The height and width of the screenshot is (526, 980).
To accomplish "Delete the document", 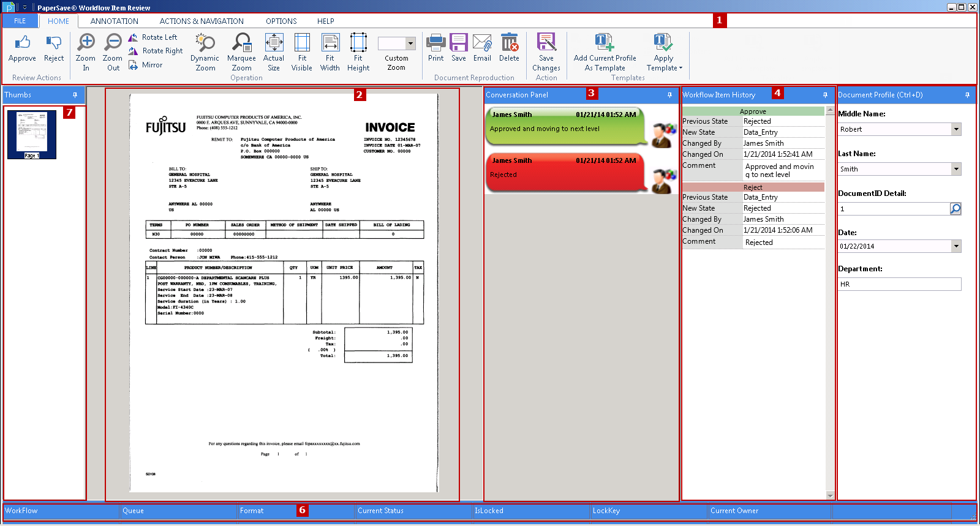I will (x=509, y=48).
